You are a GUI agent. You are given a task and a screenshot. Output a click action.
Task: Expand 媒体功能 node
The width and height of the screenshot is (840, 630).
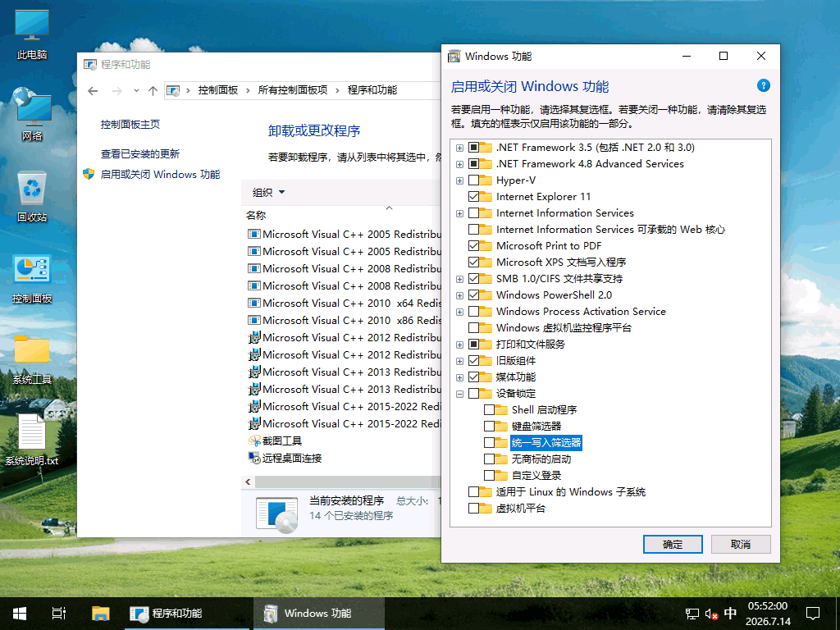[x=459, y=377]
